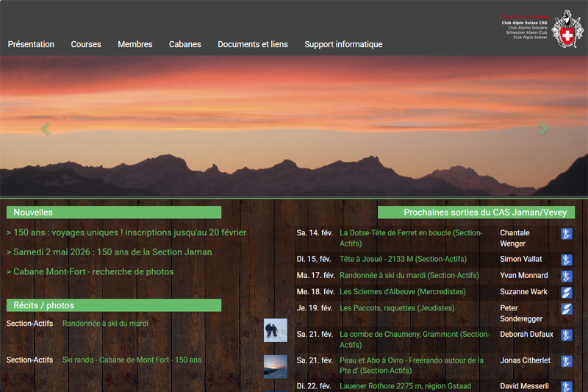Open the Cabane Mont-Fort photo search news
588x392 pixels.
(93, 271)
